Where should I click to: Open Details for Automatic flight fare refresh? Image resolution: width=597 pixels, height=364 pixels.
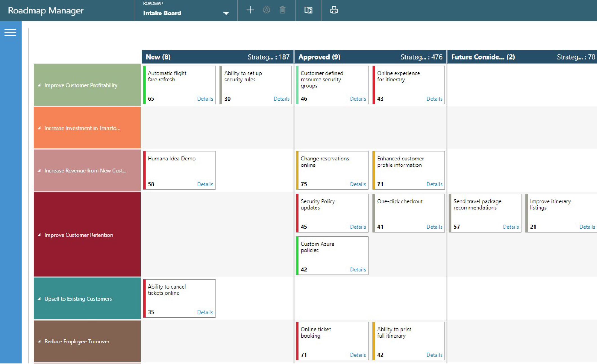coord(205,99)
